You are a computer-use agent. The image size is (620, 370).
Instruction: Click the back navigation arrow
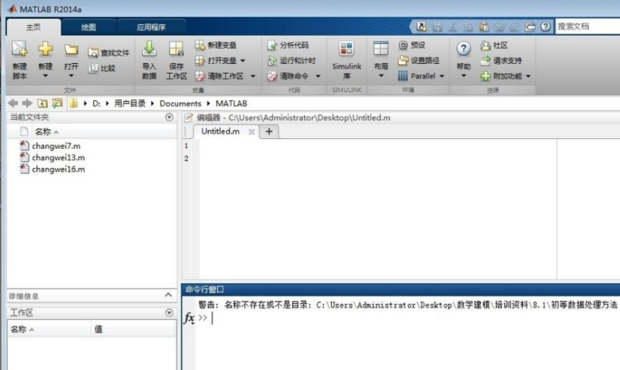pos(13,103)
